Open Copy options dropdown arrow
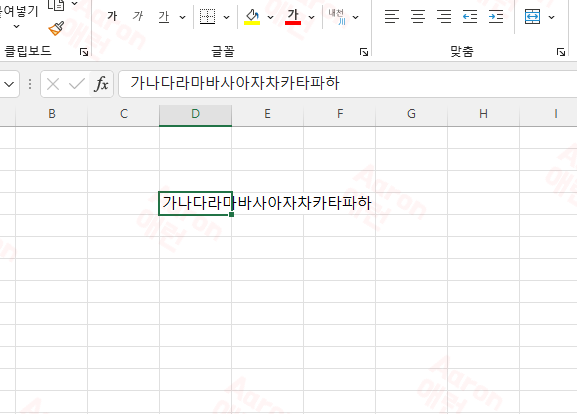This screenshot has width=577, height=414. pyautogui.click(x=74, y=4)
